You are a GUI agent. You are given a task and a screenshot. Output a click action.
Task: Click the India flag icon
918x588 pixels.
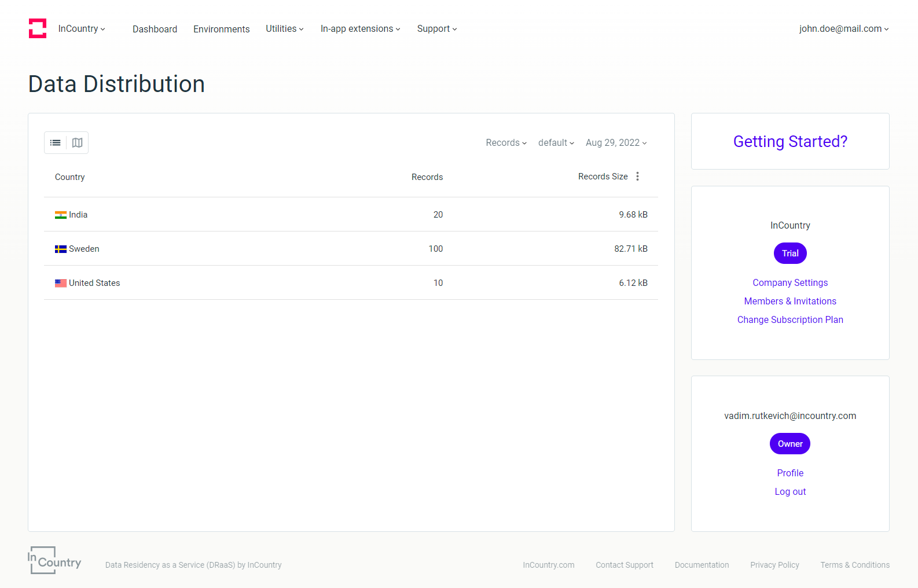click(61, 215)
